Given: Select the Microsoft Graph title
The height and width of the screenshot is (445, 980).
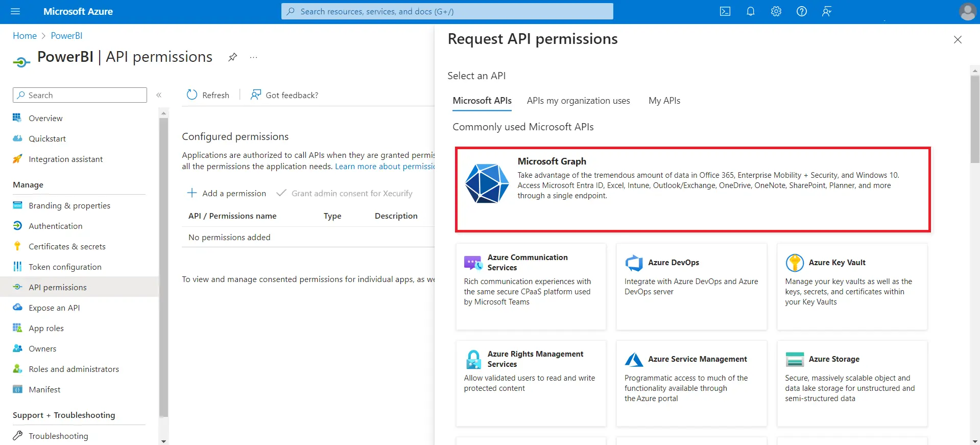Looking at the screenshot, I should click(x=552, y=161).
